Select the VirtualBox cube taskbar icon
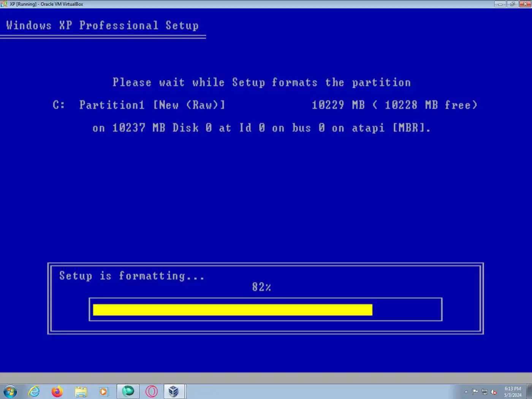532x399 pixels. click(x=174, y=391)
